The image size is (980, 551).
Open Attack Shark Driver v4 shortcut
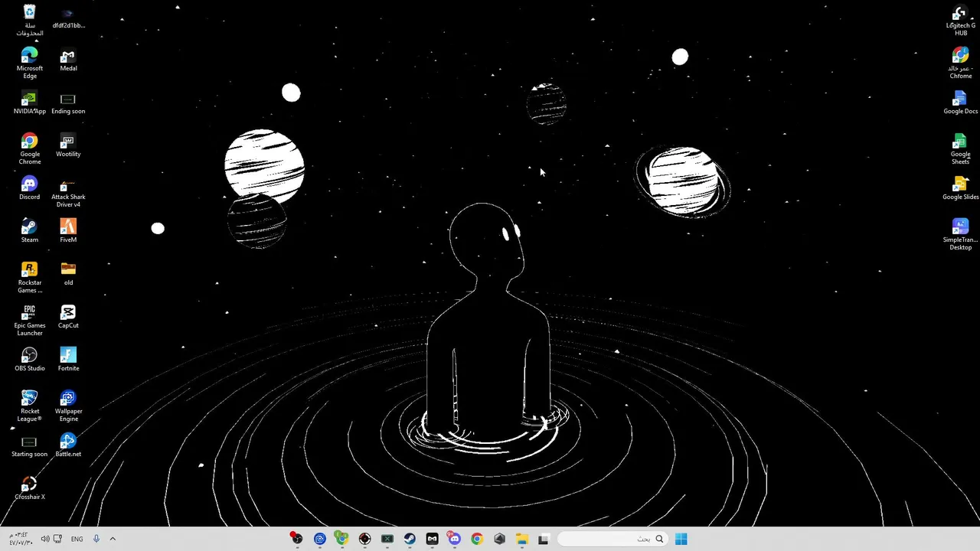pos(68,192)
